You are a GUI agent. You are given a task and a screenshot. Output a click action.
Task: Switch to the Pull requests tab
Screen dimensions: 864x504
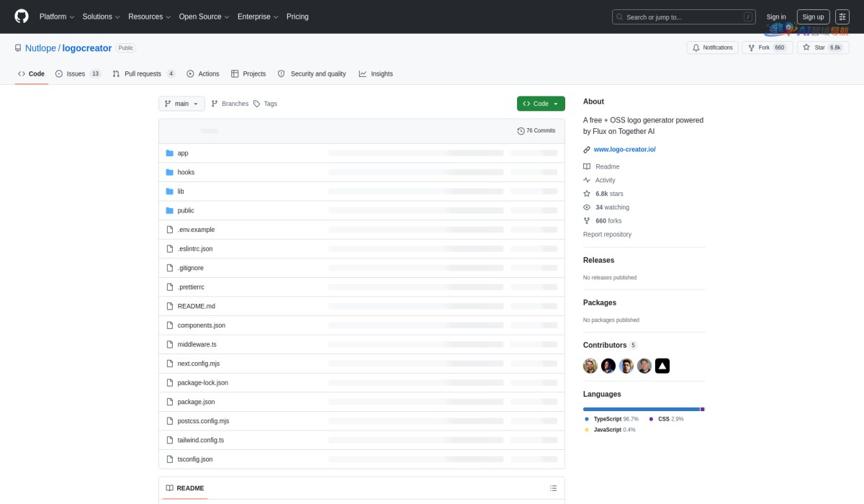pos(143,73)
